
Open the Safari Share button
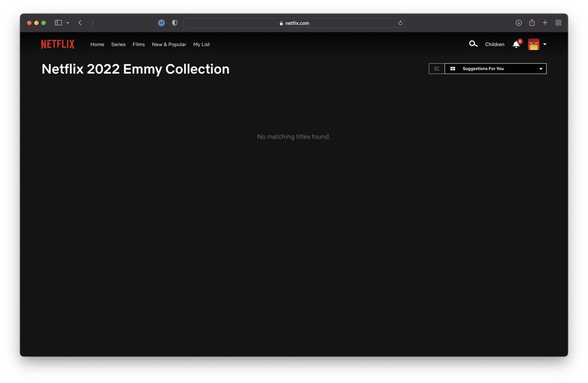[532, 23]
